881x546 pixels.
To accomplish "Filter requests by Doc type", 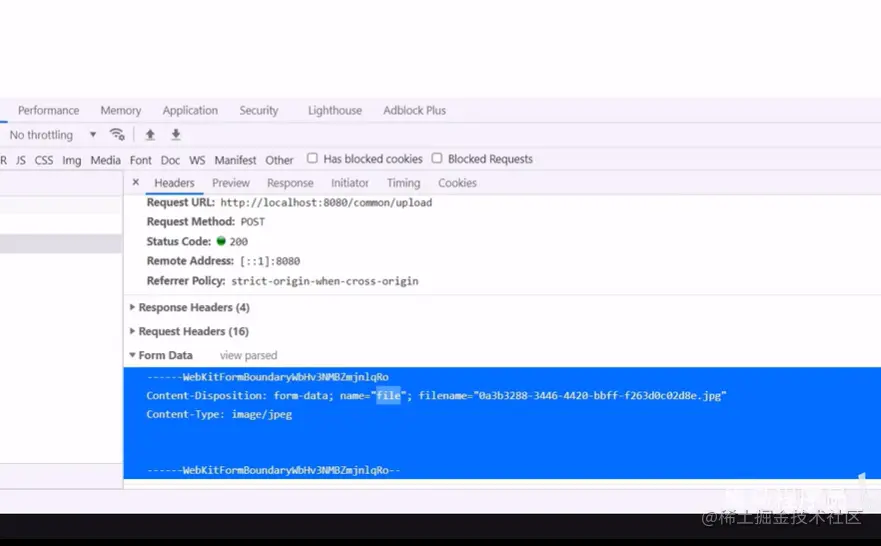I will point(170,160).
